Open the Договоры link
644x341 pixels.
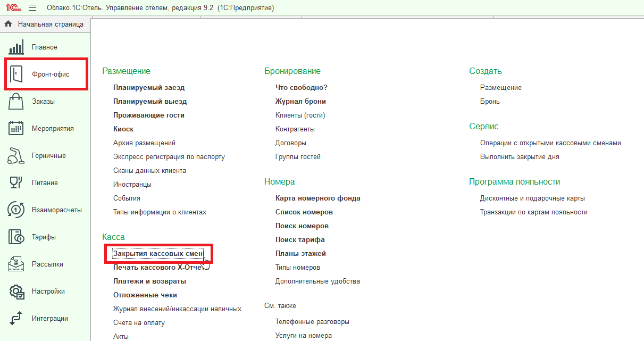pyautogui.click(x=291, y=143)
